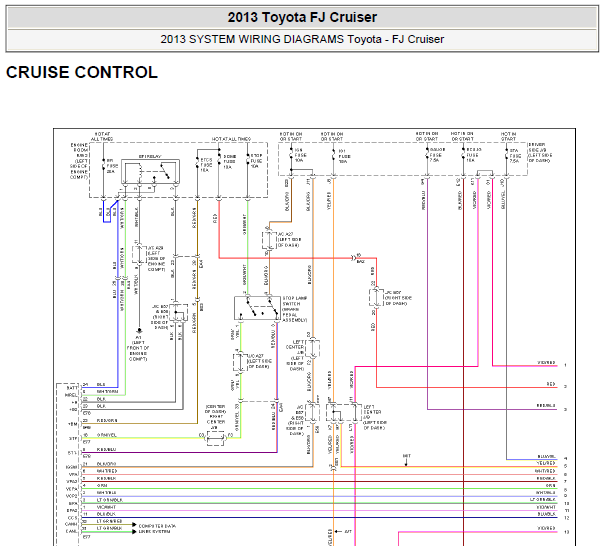Click the CCS terminal label
605x546 pixels.
[x=73, y=518]
